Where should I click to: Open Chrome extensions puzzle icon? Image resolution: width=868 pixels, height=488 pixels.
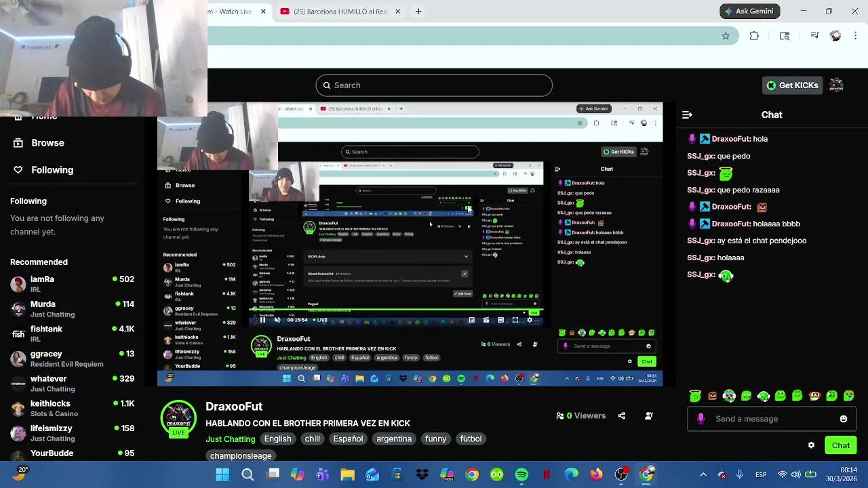[754, 36]
